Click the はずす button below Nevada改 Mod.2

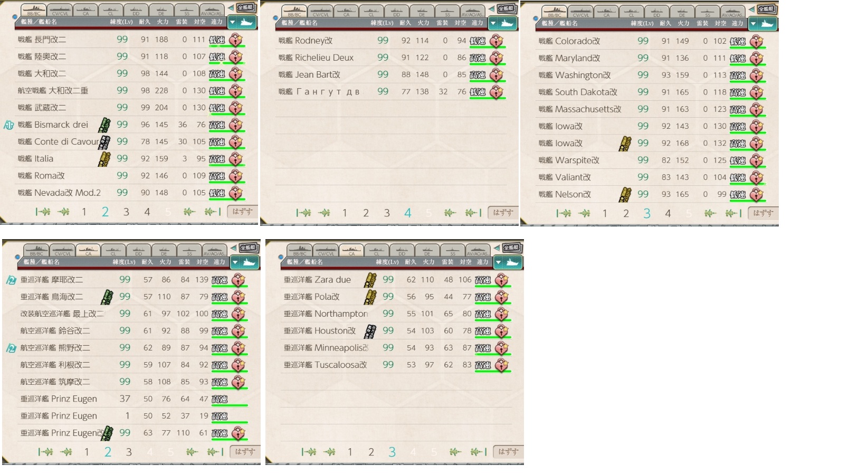click(x=242, y=212)
